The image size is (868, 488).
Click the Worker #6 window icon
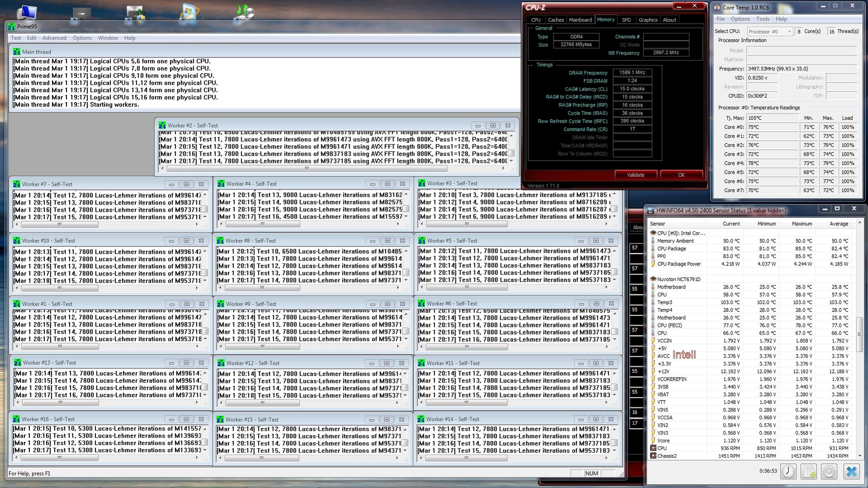421,303
